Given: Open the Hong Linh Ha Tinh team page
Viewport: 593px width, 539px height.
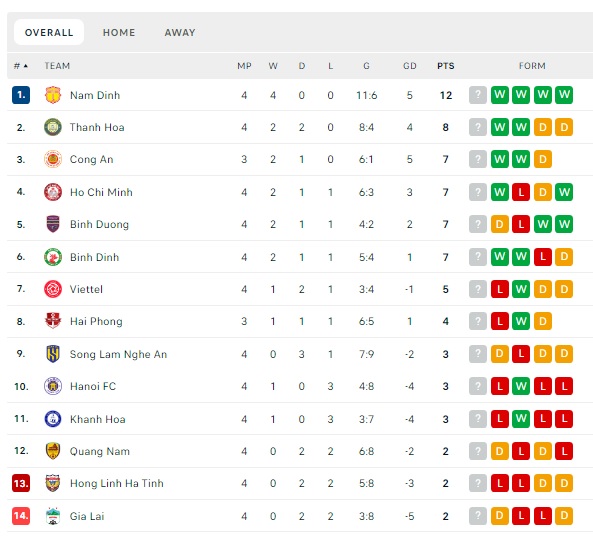Looking at the screenshot, I should point(116,483).
